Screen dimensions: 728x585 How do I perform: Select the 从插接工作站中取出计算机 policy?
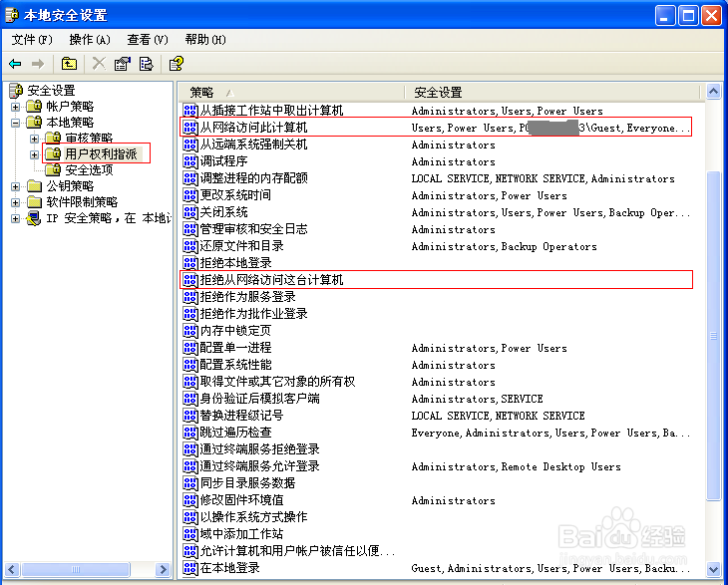(271, 111)
